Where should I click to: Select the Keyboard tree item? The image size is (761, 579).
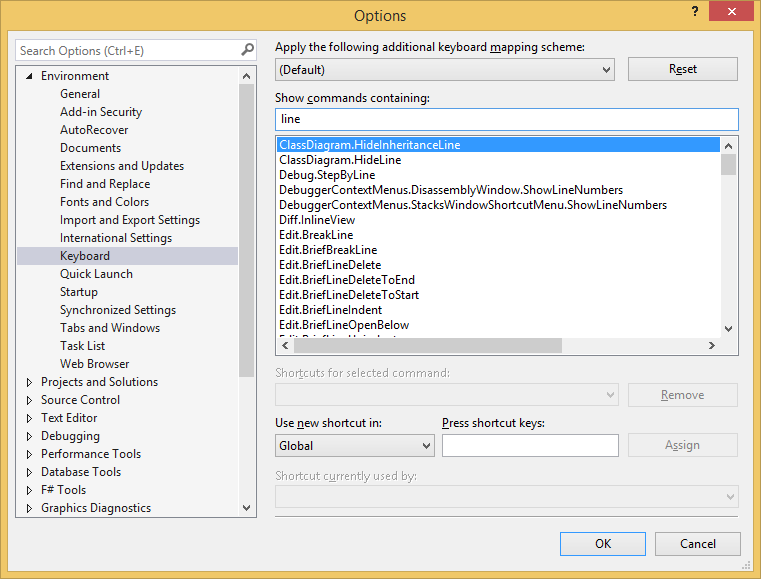pos(128,256)
